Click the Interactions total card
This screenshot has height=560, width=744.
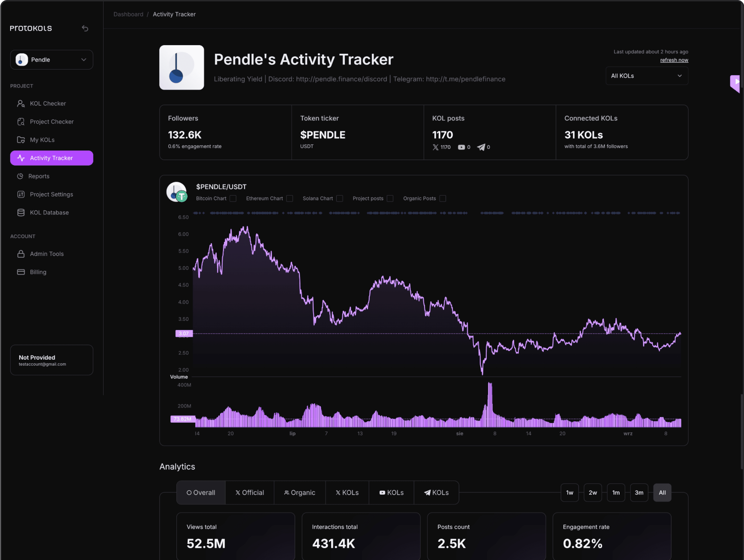[x=361, y=536]
